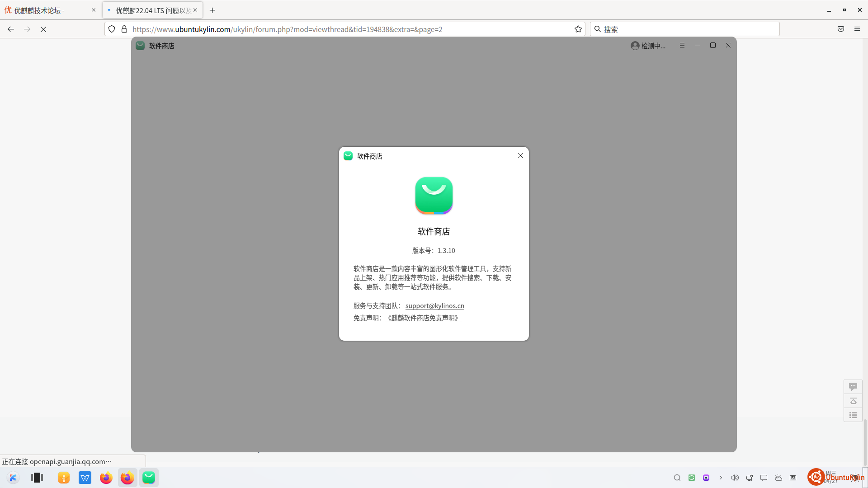
Task: Close the 优麒麟技术论坛 tab
Action: click(94, 10)
